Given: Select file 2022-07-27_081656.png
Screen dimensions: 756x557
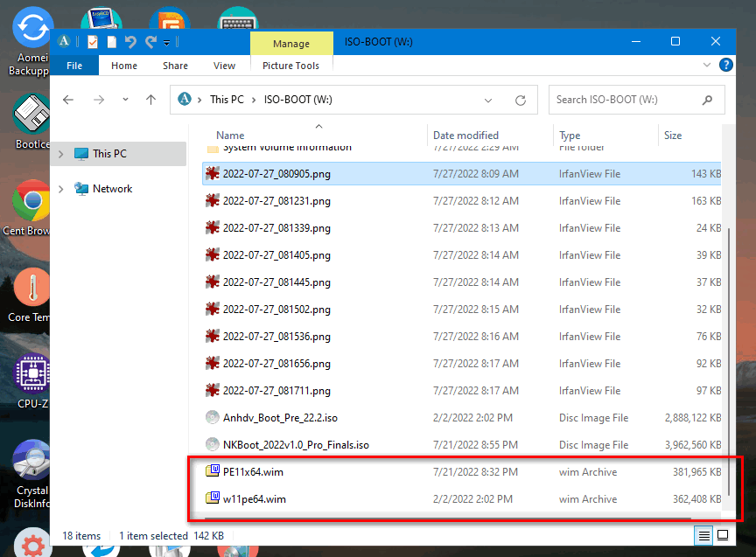Looking at the screenshot, I should (x=461, y=364).
